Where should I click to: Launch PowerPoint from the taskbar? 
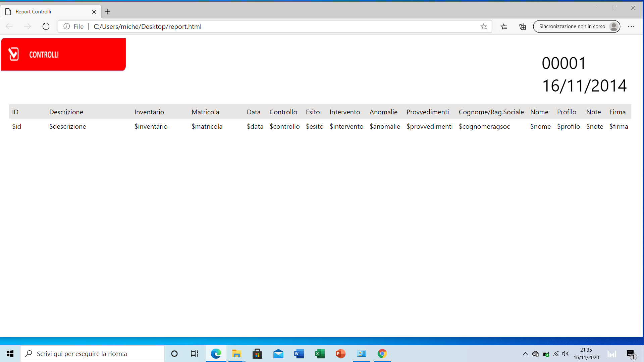click(x=340, y=354)
